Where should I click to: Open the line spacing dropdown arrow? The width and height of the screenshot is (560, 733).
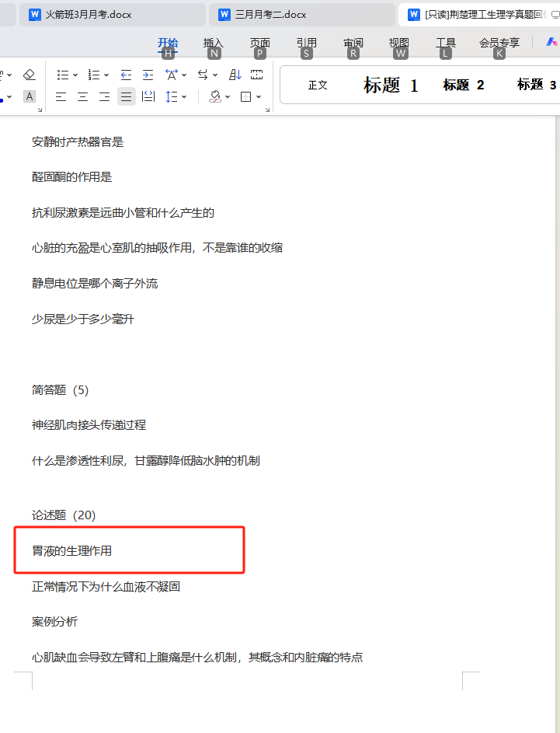pos(184,96)
